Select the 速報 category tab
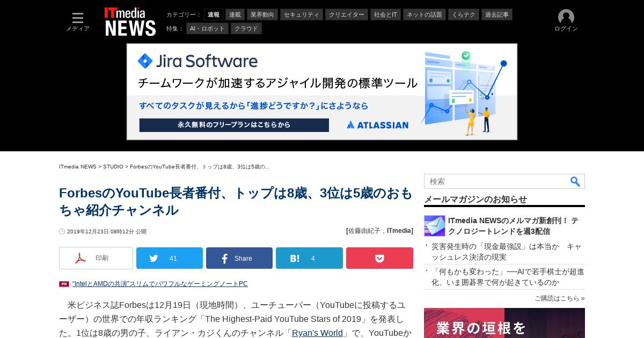 pos(214,14)
